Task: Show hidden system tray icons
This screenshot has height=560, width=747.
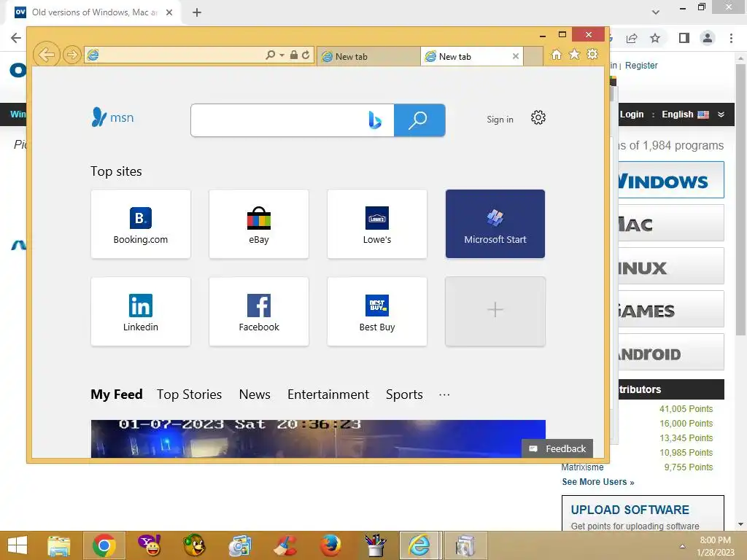Action: pyautogui.click(x=682, y=547)
